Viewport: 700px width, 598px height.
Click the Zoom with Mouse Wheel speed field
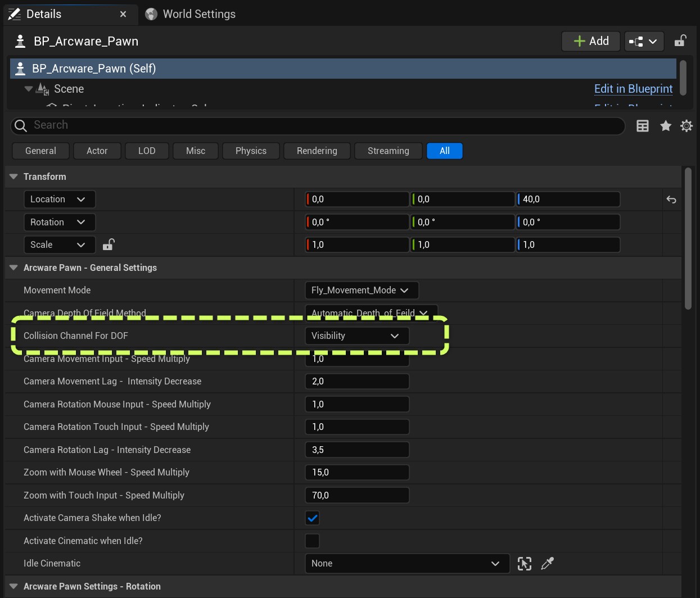[x=356, y=473]
